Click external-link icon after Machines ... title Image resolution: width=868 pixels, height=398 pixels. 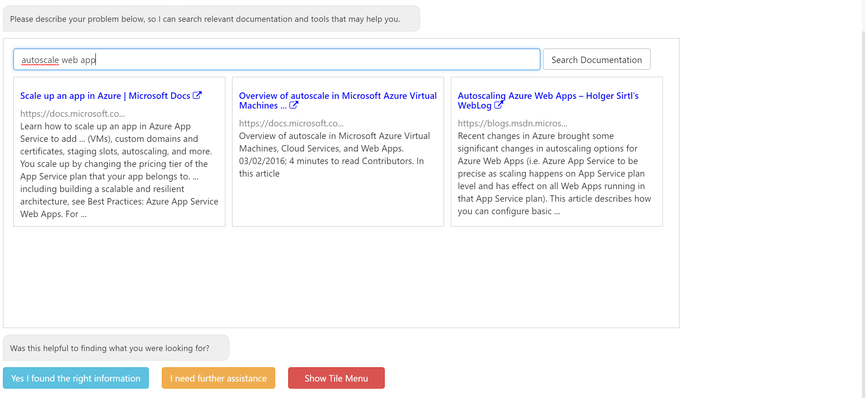point(294,105)
